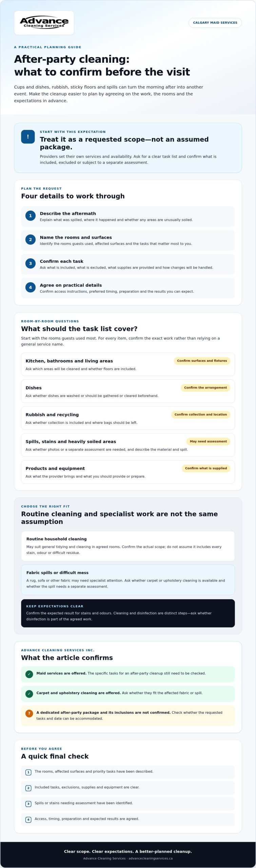256x868 pixels.
Task: Click the Calgary Maid Services pill
Action: pos(215,23)
